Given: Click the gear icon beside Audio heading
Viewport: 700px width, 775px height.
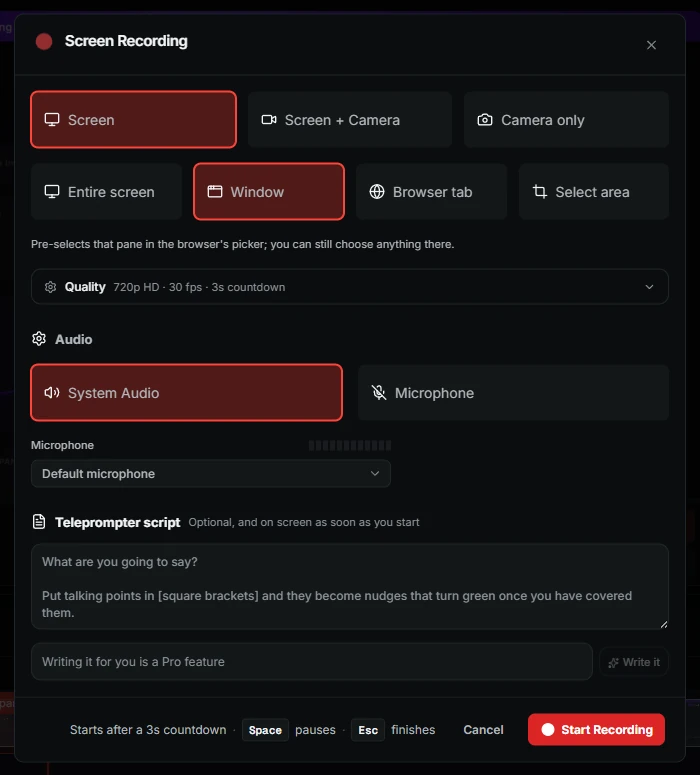Looking at the screenshot, I should [39, 339].
